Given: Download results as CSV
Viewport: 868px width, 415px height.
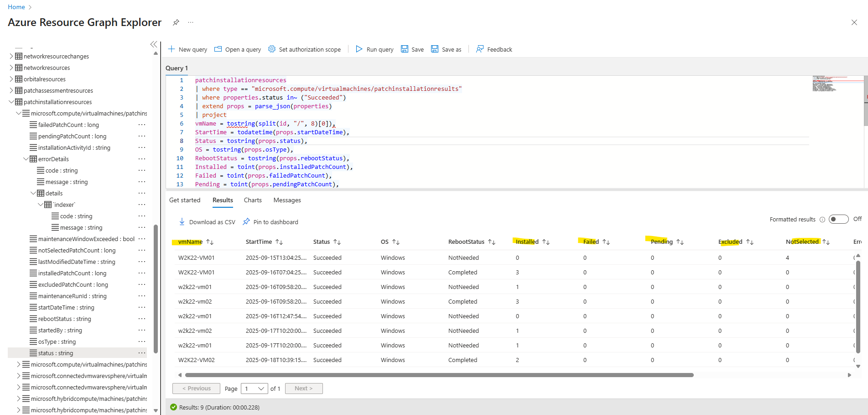Looking at the screenshot, I should pos(207,222).
